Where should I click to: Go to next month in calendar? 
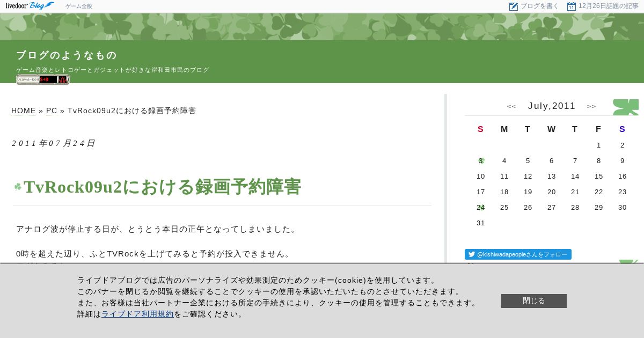(592, 106)
